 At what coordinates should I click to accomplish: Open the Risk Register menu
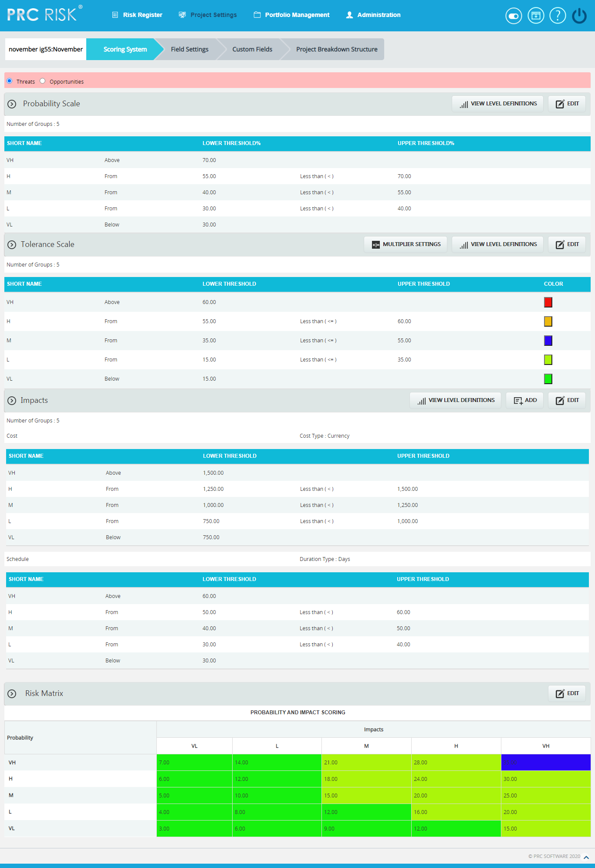pos(137,15)
